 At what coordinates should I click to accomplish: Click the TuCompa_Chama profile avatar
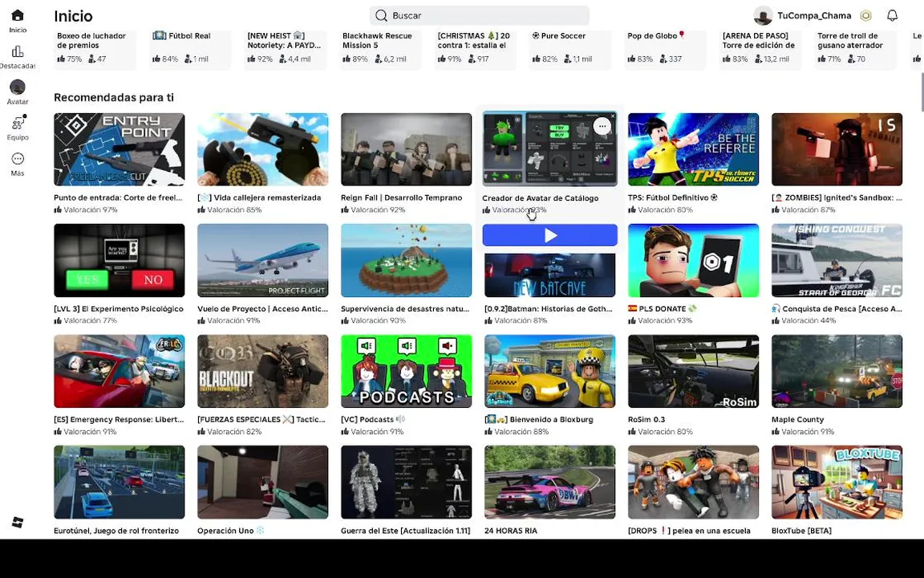[x=763, y=16]
